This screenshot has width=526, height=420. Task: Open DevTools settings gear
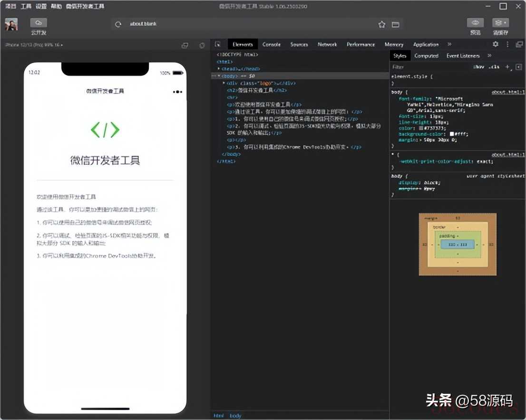[496, 44]
